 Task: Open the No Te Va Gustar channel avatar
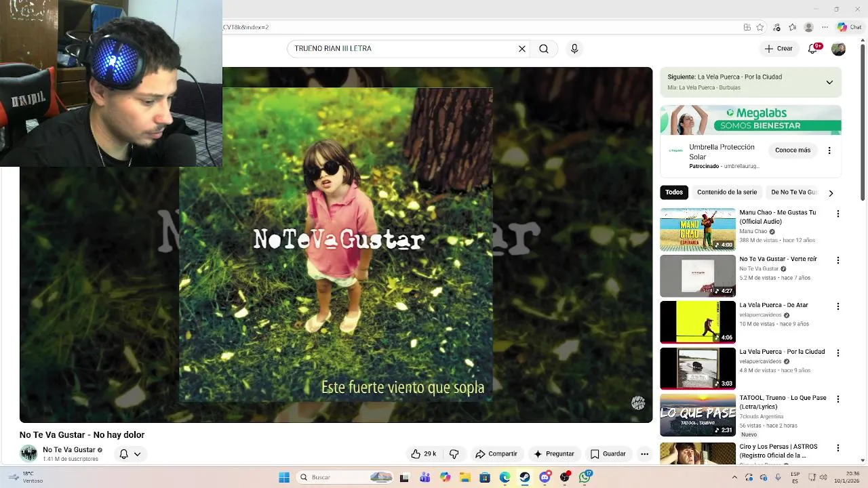pyautogui.click(x=28, y=453)
